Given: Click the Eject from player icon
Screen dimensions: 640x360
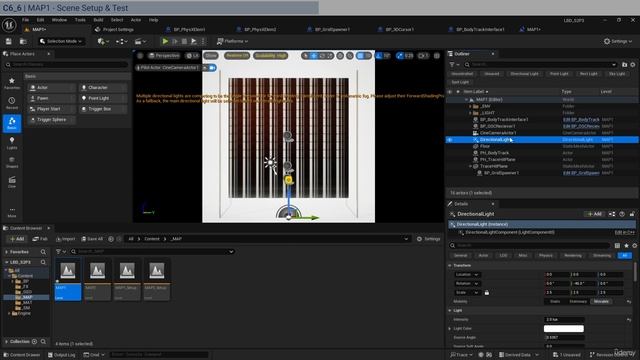Looking at the screenshot, I should tap(194, 41).
